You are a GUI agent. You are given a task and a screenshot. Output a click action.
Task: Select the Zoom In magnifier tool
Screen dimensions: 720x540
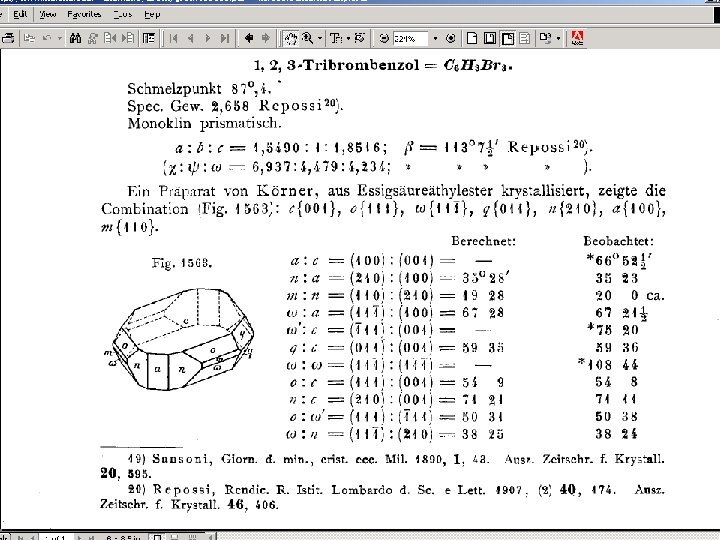(x=307, y=38)
